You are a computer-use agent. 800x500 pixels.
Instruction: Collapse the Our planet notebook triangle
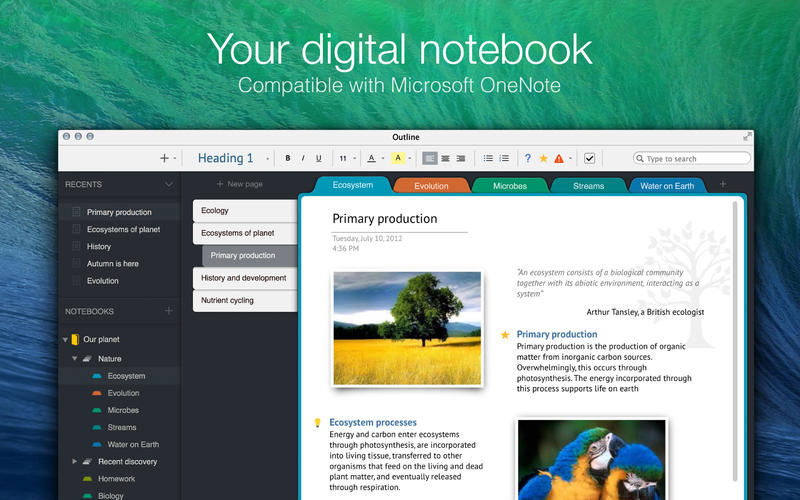[65, 339]
